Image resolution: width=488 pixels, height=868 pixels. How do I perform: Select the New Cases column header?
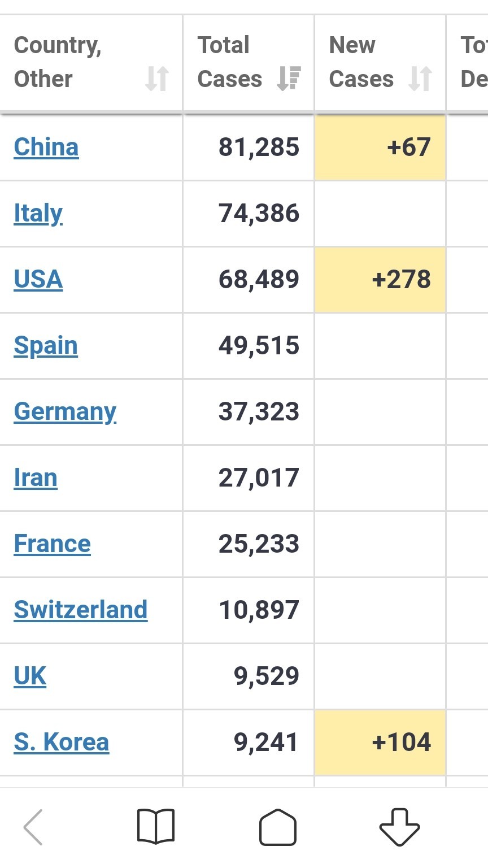click(x=380, y=62)
